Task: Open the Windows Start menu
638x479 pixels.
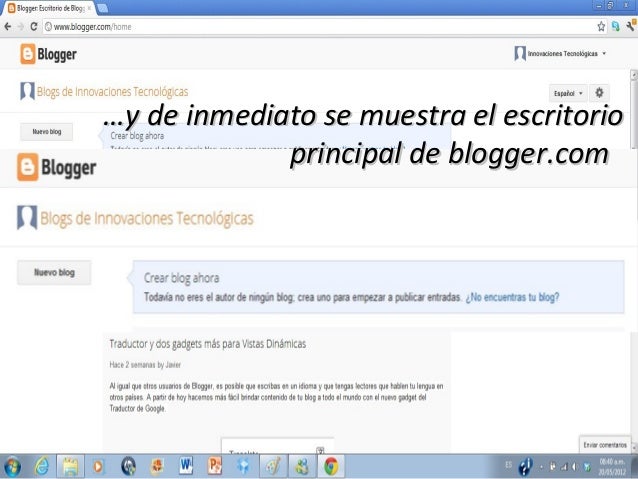Action: (12, 466)
